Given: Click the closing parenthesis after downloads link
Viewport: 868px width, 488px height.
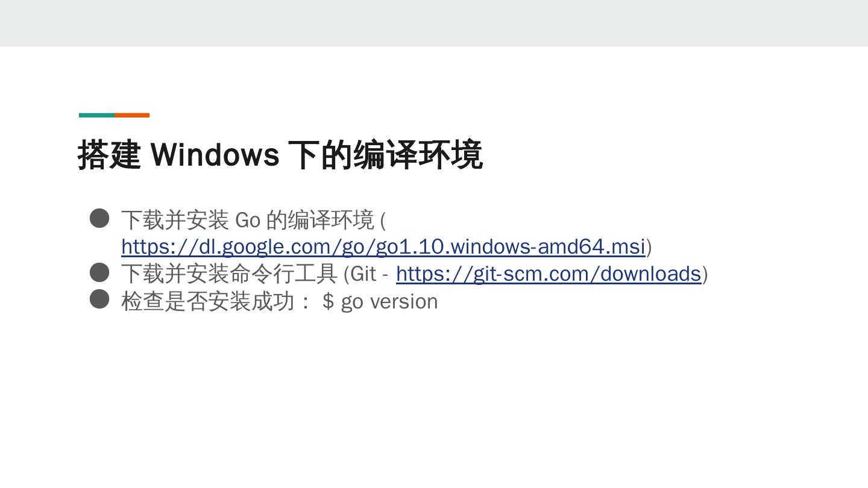Looking at the screenshot, I should tap(705, 274).
